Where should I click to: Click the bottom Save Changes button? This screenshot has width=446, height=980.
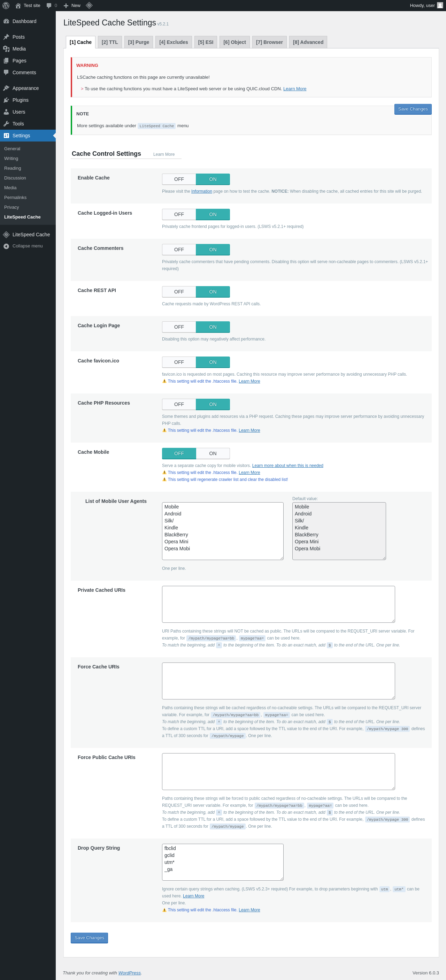(x=89, y=938)
